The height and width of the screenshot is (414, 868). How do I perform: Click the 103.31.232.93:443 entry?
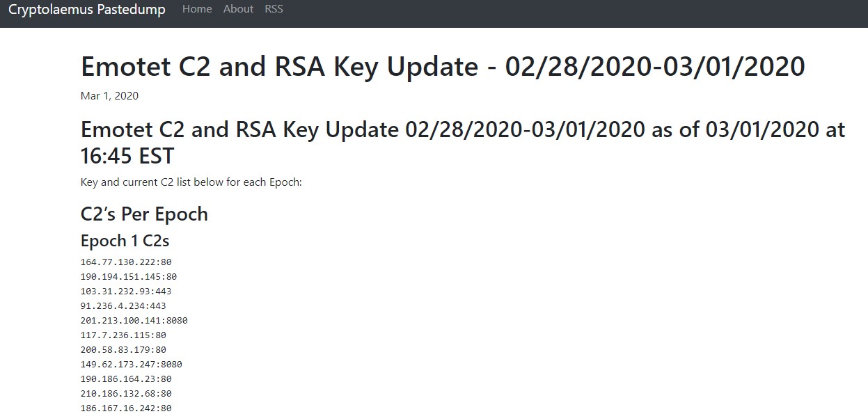point(126,292)
